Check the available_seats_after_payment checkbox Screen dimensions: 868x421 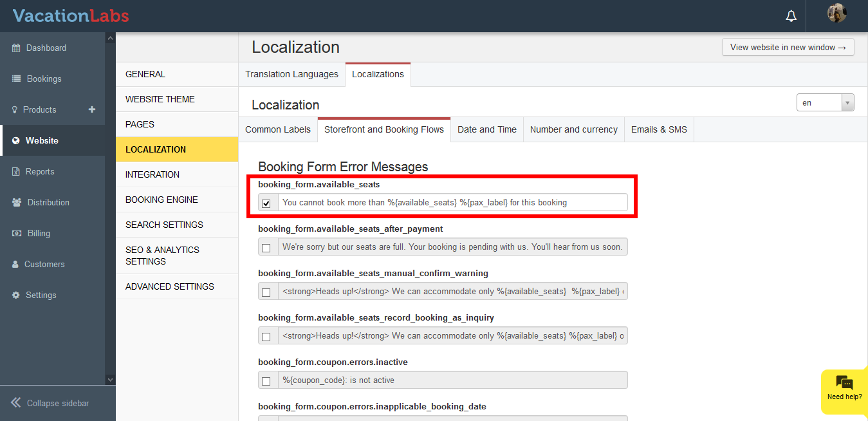pyautogui.click(x=266, y=248)
